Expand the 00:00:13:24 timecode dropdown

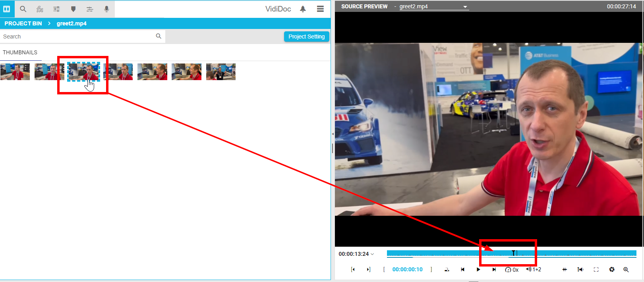tap(372, 254)
